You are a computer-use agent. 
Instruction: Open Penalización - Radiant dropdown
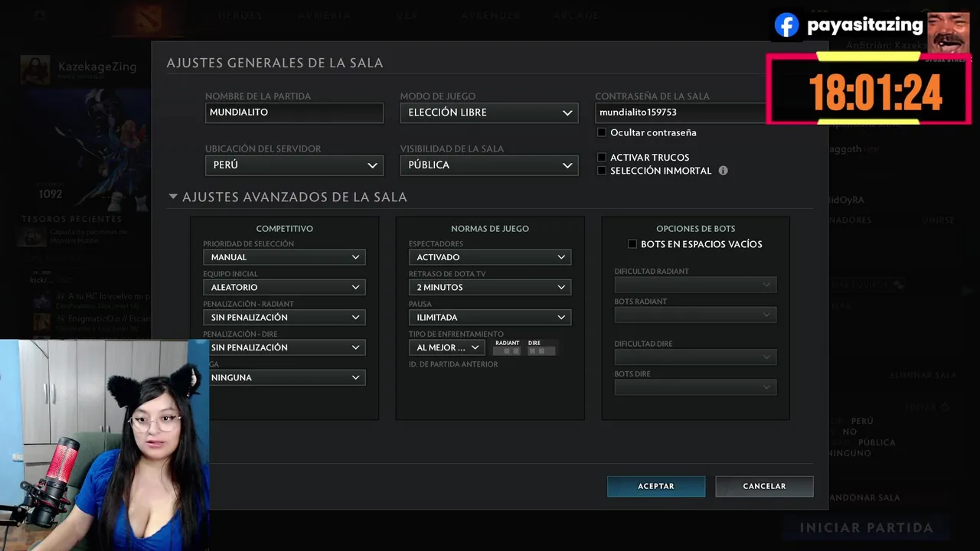(284, 317)
